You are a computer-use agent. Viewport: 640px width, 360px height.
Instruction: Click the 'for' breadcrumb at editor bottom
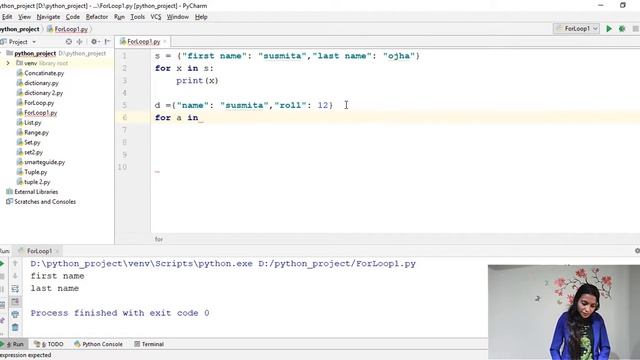(159, 239)
